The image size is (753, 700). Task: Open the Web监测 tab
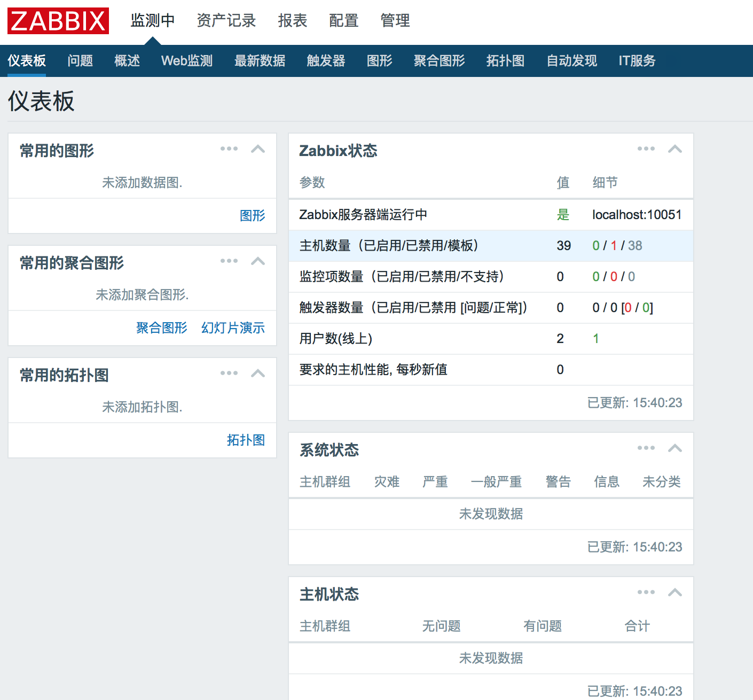pyautogui.click(x=187, y=61)
